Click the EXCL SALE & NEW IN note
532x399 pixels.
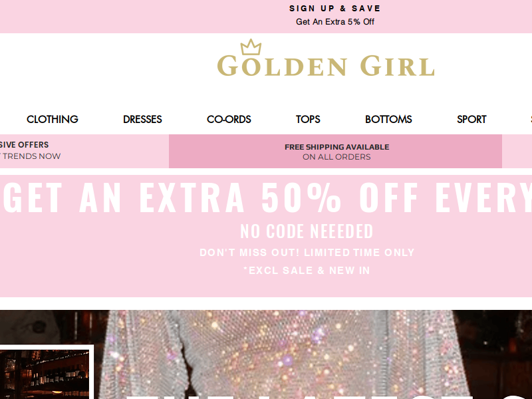pos(307,271)
